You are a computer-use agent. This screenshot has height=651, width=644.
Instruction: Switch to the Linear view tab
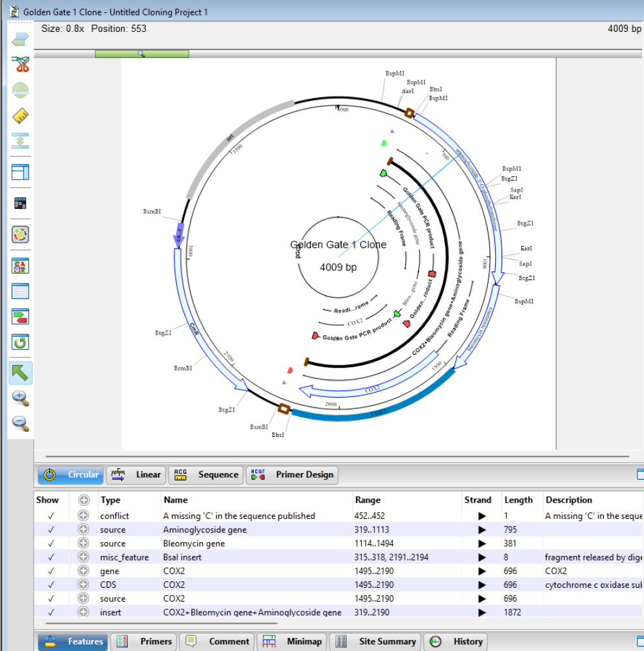tap(136, 475)
